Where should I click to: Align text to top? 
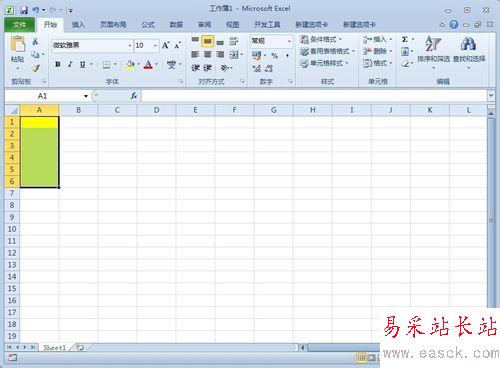(x=195, y=41)
